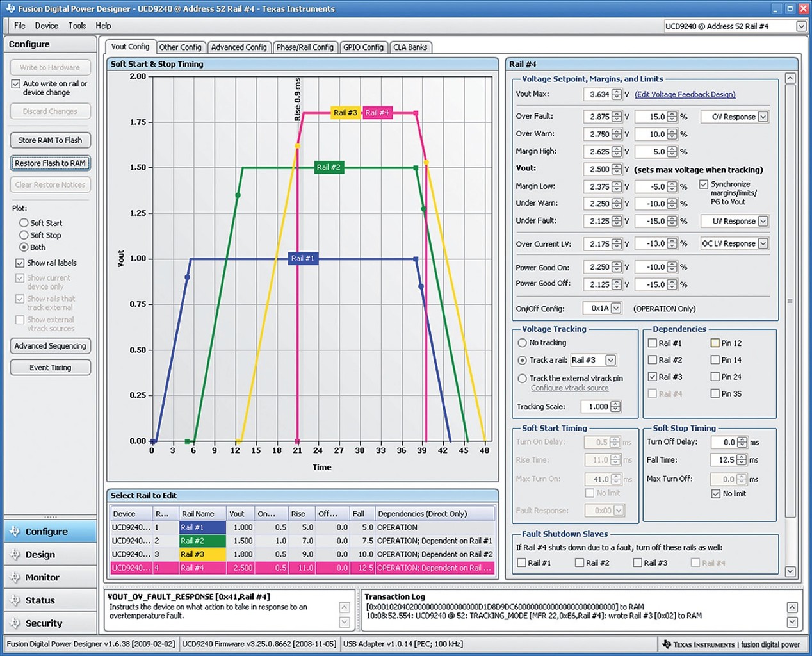Switch to the CLA Banks tab
Image resolution: width=812 pixels, height=656 pixels.
click(410, 47)
